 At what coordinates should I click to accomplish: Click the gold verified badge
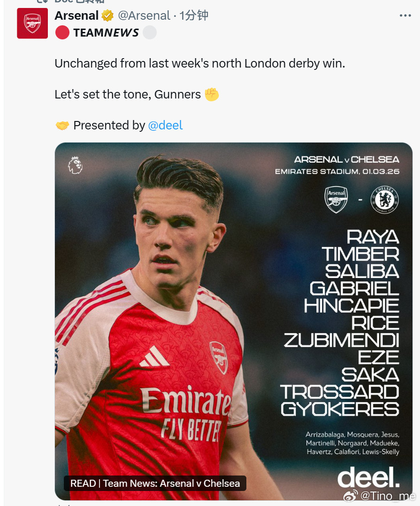coord(107,15)
